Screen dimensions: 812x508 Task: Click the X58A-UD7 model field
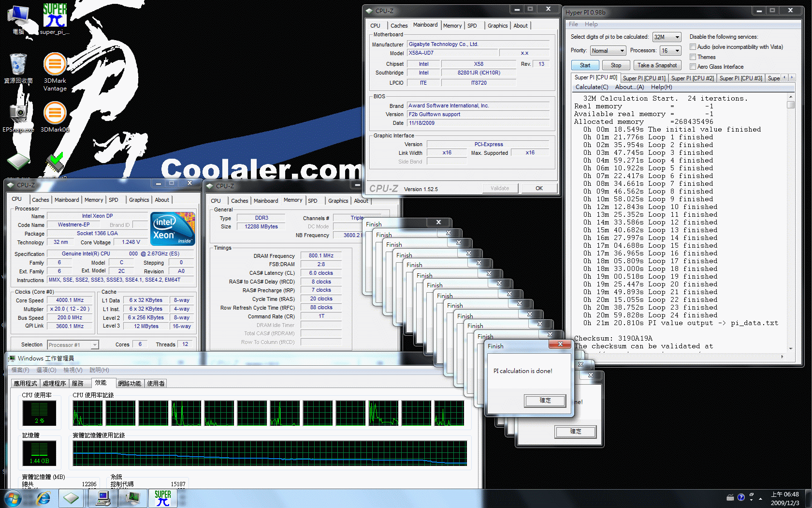452,53
